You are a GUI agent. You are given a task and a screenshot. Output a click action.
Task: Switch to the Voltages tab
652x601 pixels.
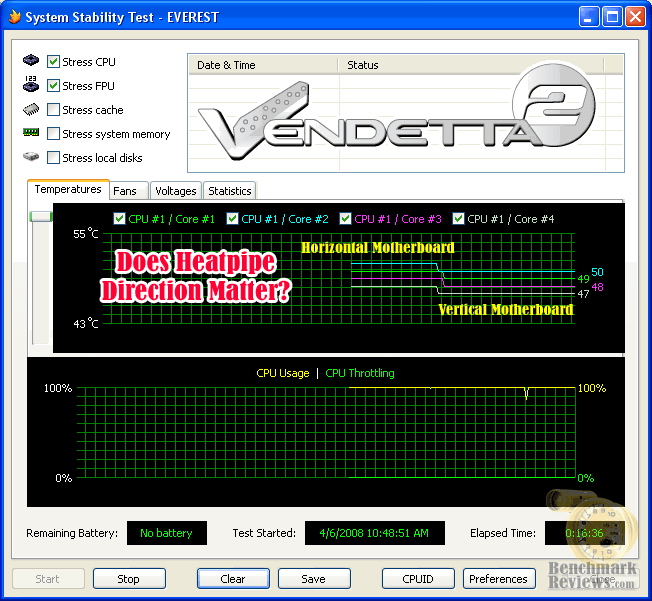pyautogui.click(x=175, y=191)
